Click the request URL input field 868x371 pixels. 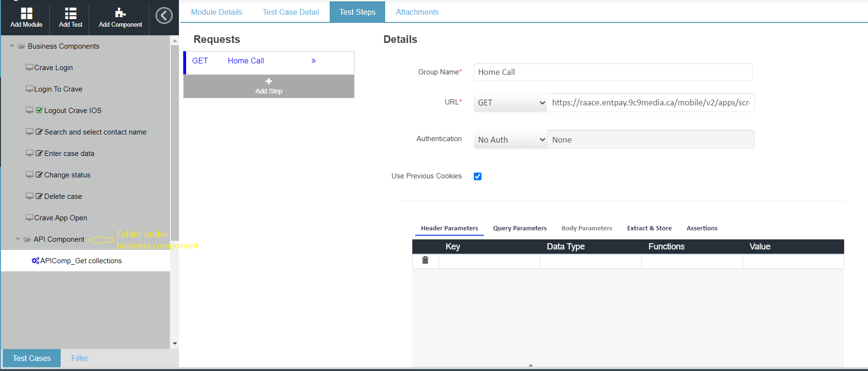[651, 103]
